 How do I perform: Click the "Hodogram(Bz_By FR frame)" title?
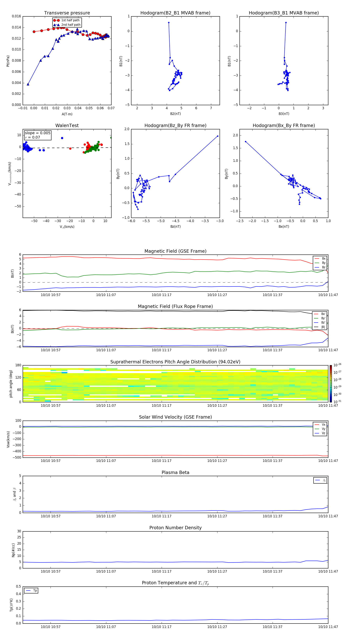click(x=175, y=125)
